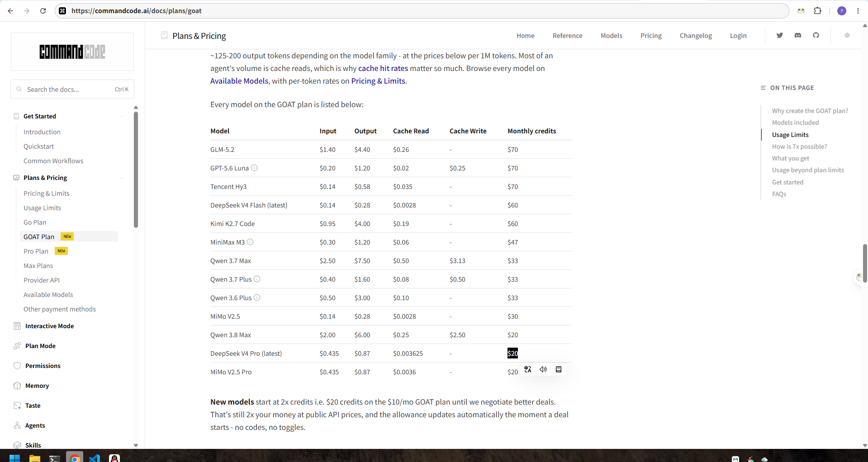Open the terminal from the taskbar
This screenshot has width=868, height=462.
click(x=55, y=458)
